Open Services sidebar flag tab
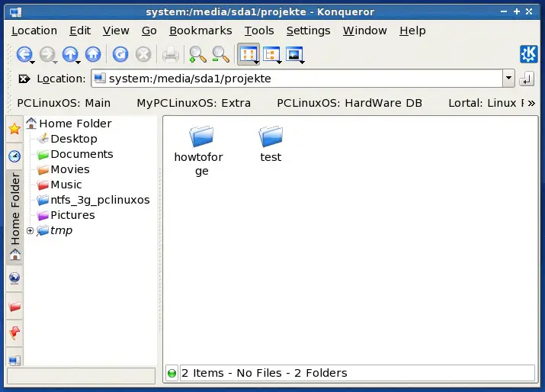 (14, 333)
